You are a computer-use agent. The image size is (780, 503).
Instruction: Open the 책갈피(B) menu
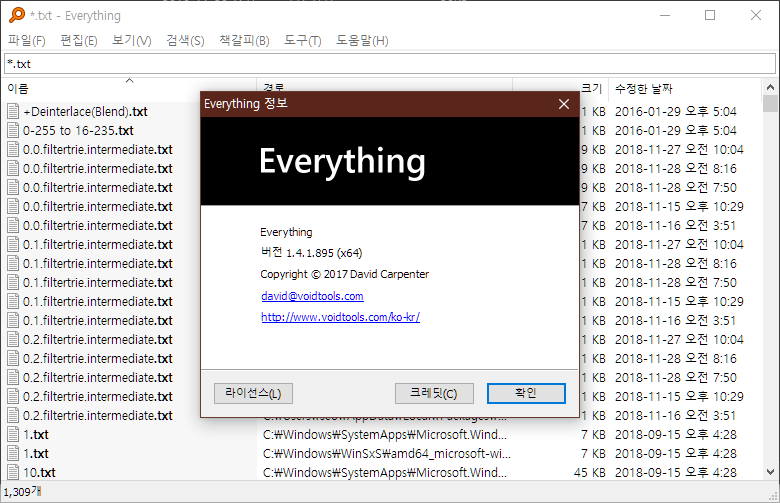tap(244, 40)
